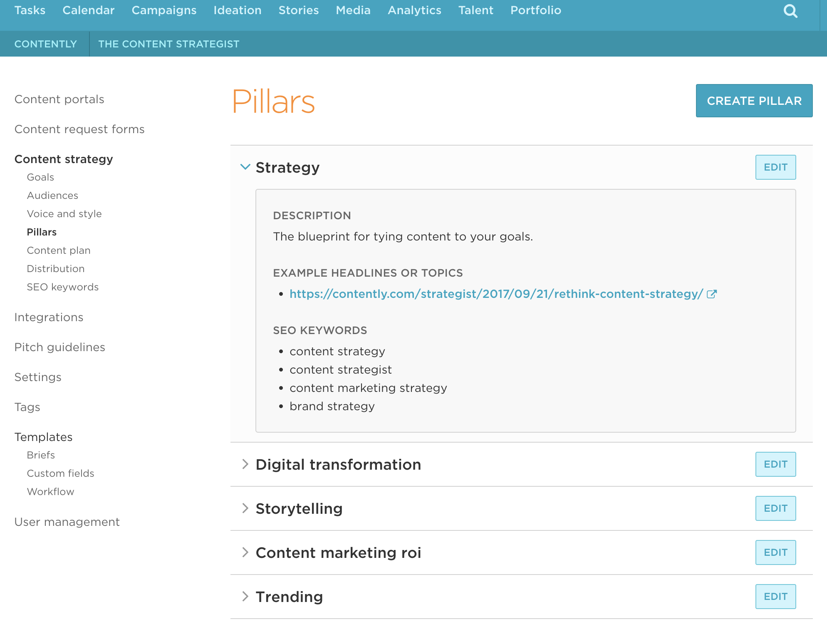This screenshot has height=644, width=827.
Task: Go to the Ideation tab
Action: click(x=237, y=10)
